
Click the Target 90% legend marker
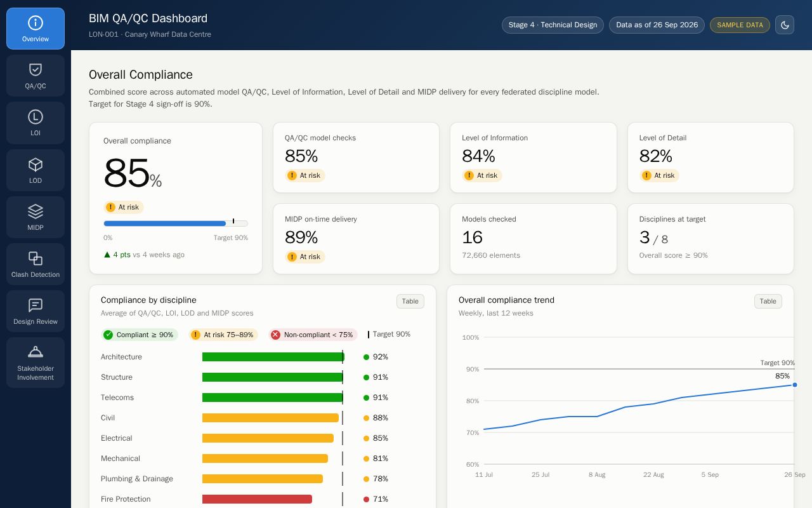389,334
